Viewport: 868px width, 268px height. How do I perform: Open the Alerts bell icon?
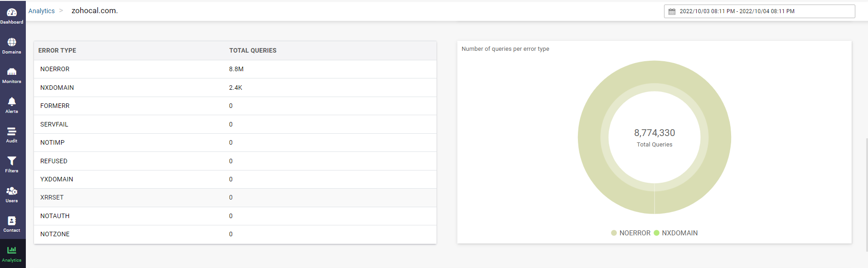12,102
